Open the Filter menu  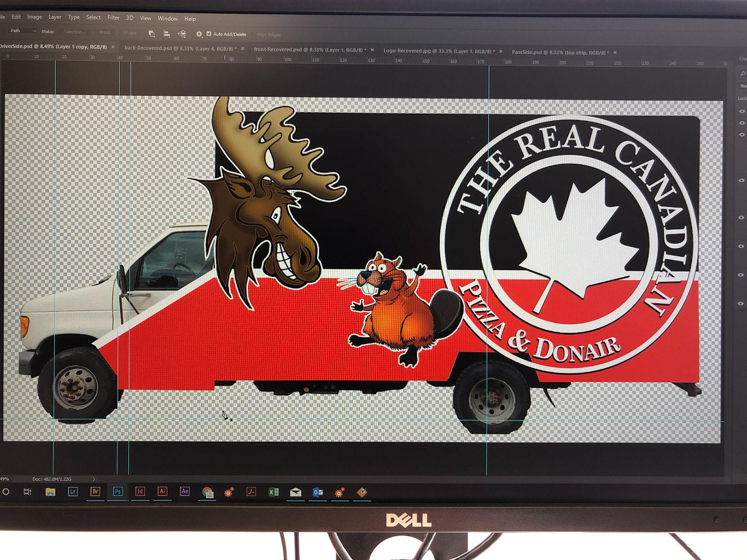[113, 17]
